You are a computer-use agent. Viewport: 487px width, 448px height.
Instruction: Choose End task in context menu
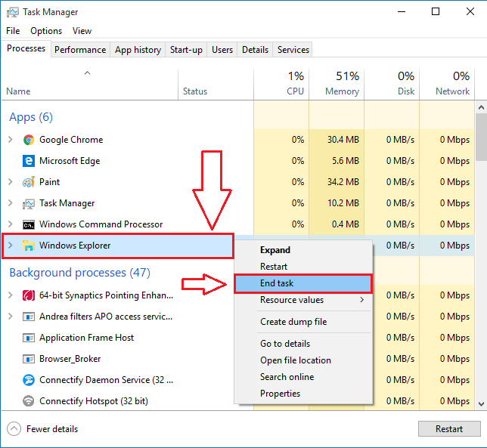point(302,283)
